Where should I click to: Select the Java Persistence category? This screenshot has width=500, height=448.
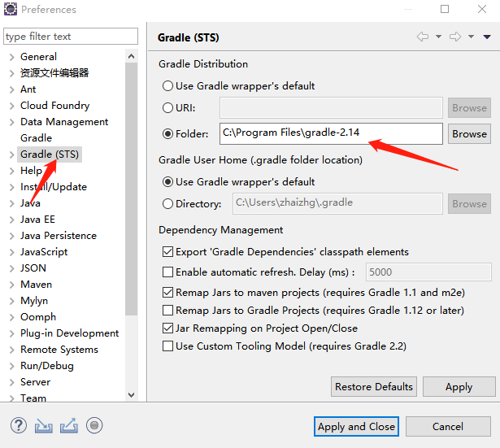[x=59, y=236]
